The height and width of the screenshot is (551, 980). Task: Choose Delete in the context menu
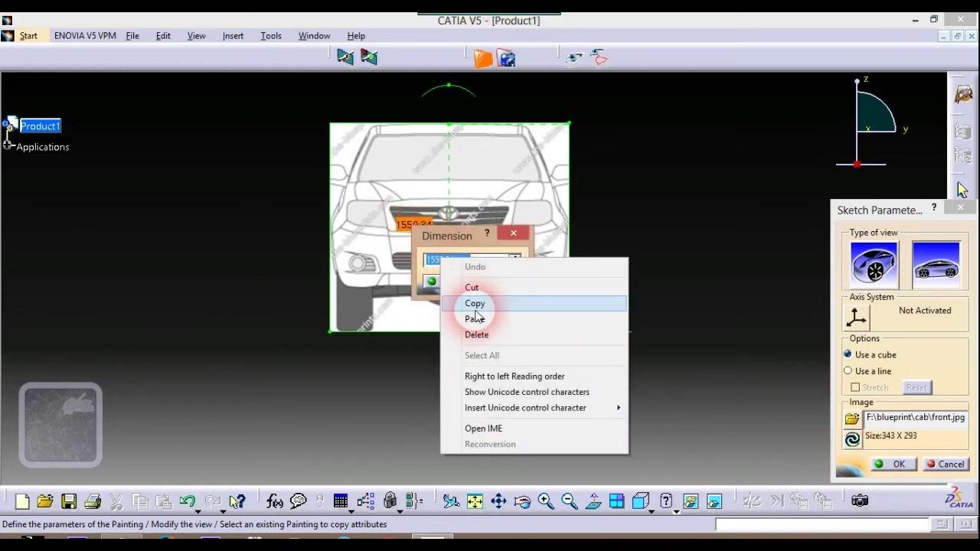[x=534, y=335]
